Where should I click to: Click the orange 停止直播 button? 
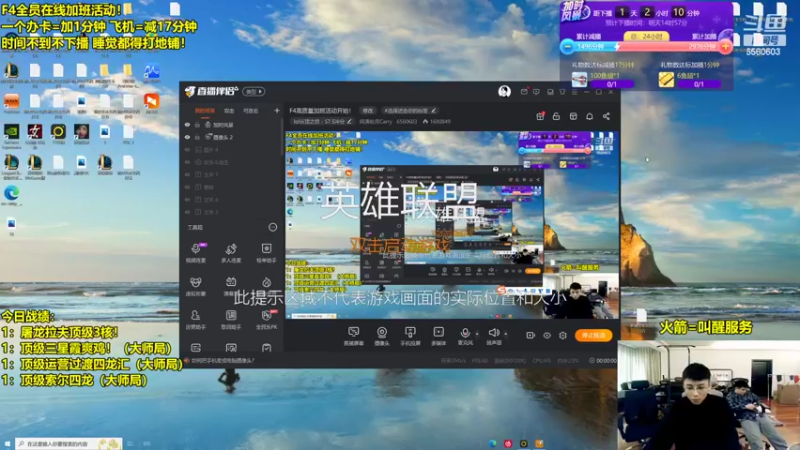click(593, 335)
